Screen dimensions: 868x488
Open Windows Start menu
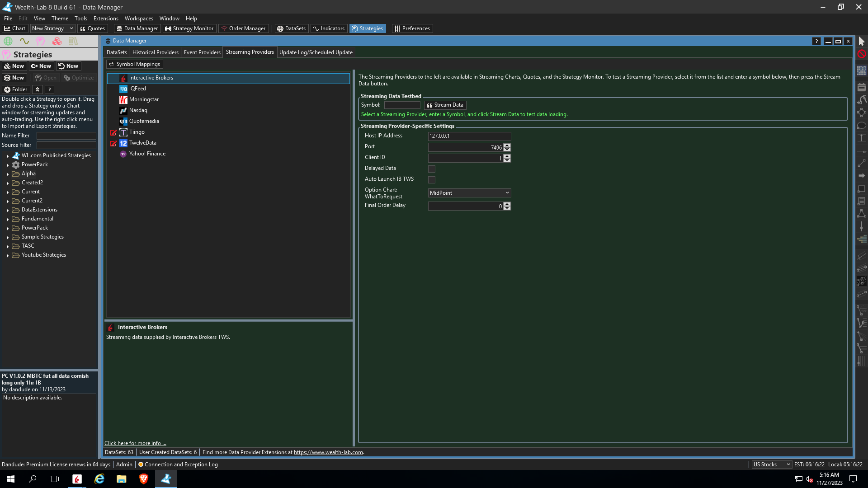tap(11, 479)
